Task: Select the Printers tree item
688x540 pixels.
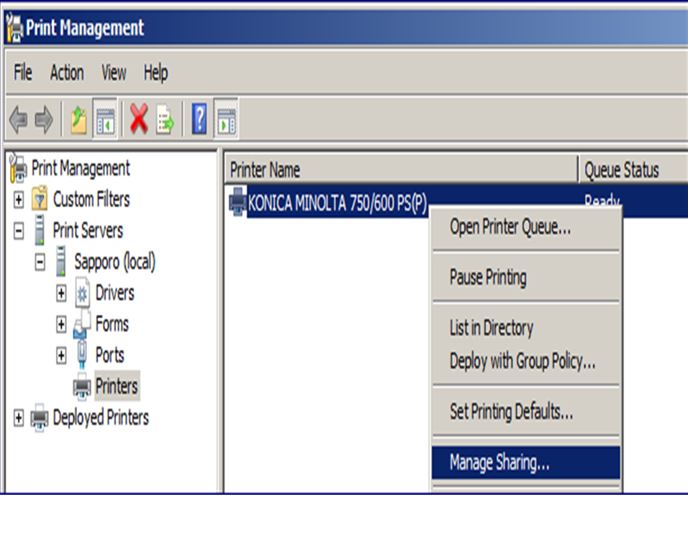Action: tap(116, 386)
